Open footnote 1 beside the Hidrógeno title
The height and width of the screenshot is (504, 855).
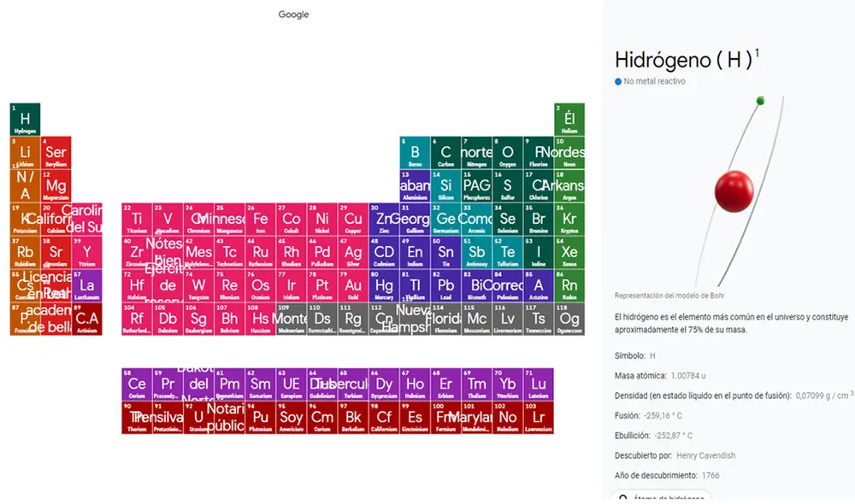(x=757, y=53)
